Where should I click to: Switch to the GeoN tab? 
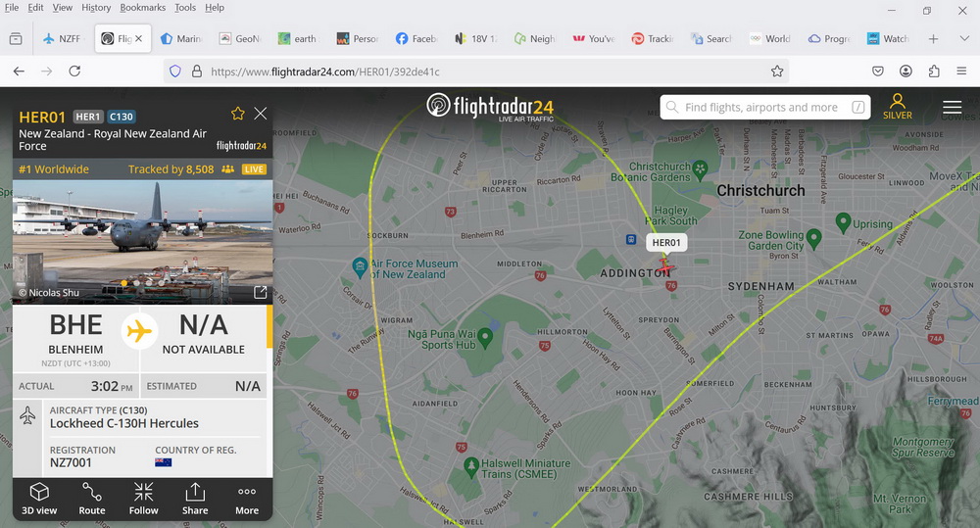240,39
